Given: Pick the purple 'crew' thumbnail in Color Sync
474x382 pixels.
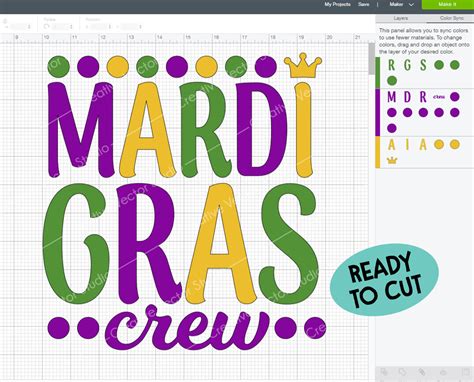Looking at the screenshot, I should pyautogui.click(x=439, y=97).
